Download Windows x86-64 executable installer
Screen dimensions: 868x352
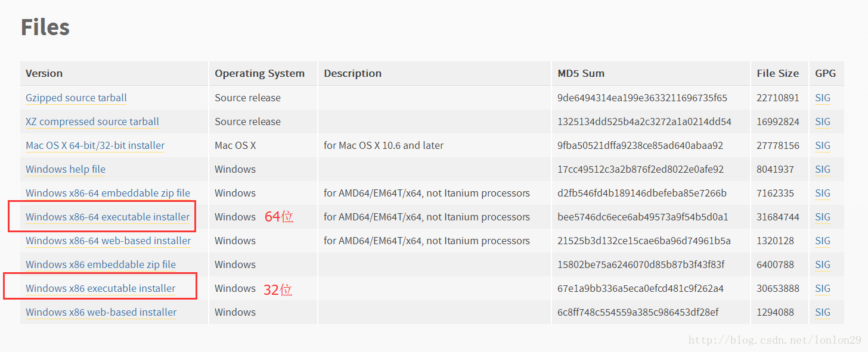point(108,217)
